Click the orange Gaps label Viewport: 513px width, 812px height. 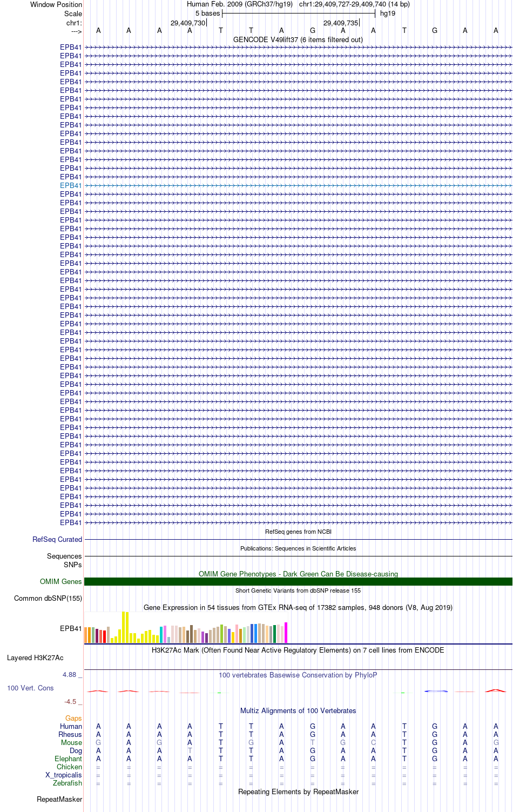click(73, 718)
